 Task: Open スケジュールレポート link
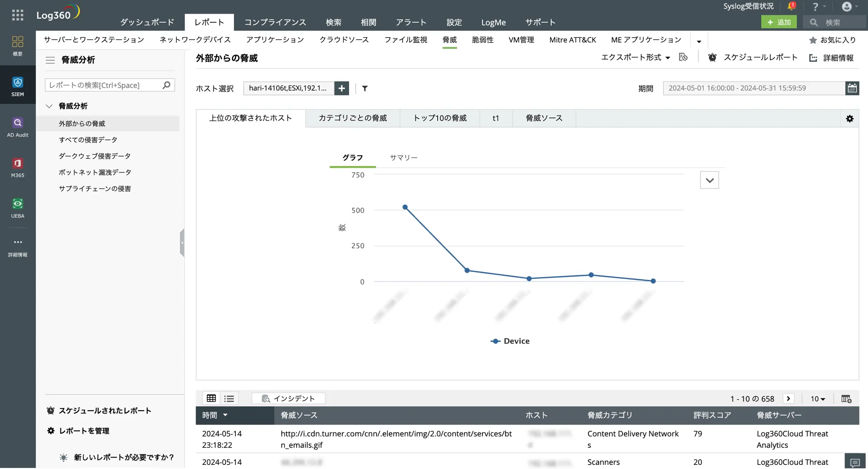[x=760, y=58]
